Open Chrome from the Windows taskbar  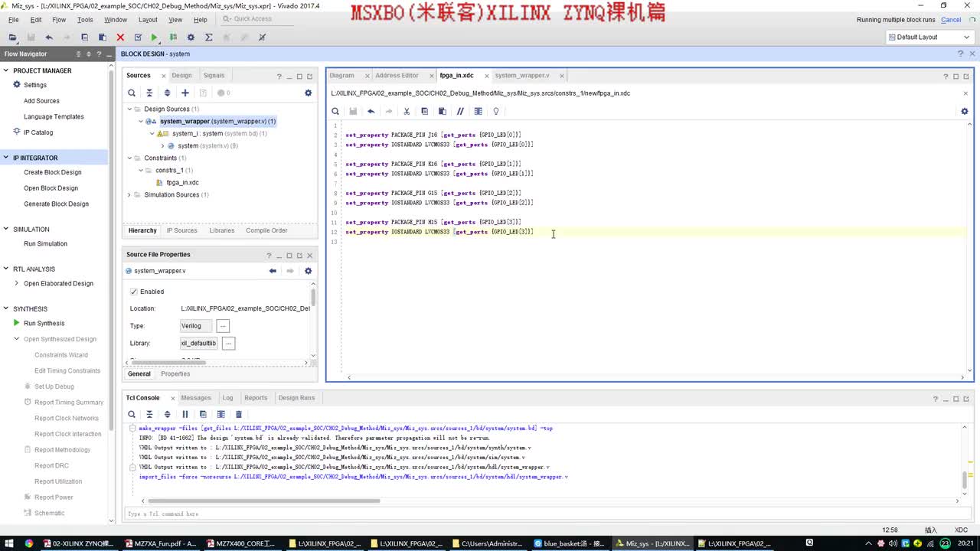(x=29, y=543)
